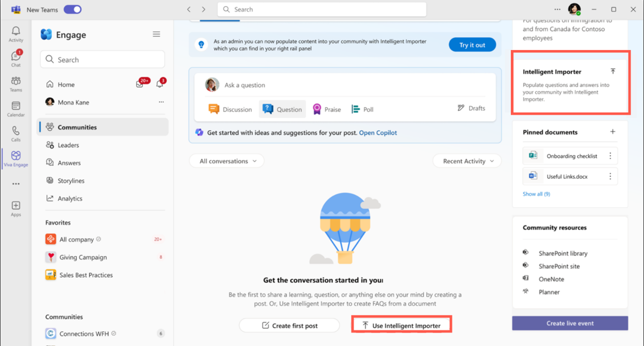The height and width of the screenshot is (346, 644).
Task: Click Use Intelligent Importer button
Action: tap(402, 326)
